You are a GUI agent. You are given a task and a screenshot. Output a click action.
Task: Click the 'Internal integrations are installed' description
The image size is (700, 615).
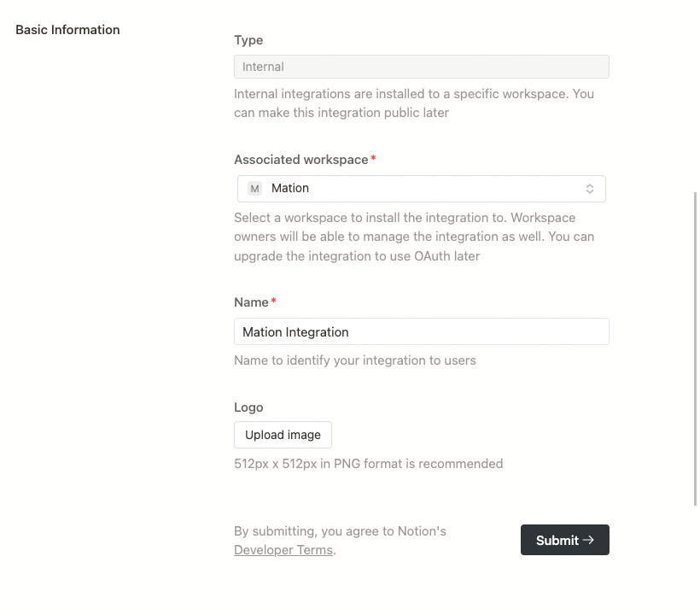[414, 103]
